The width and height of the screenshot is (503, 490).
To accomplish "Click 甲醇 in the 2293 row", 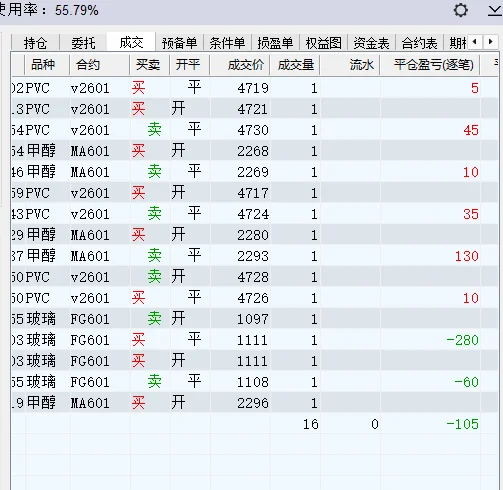I will pyautogui.click(x=41, y=256).
